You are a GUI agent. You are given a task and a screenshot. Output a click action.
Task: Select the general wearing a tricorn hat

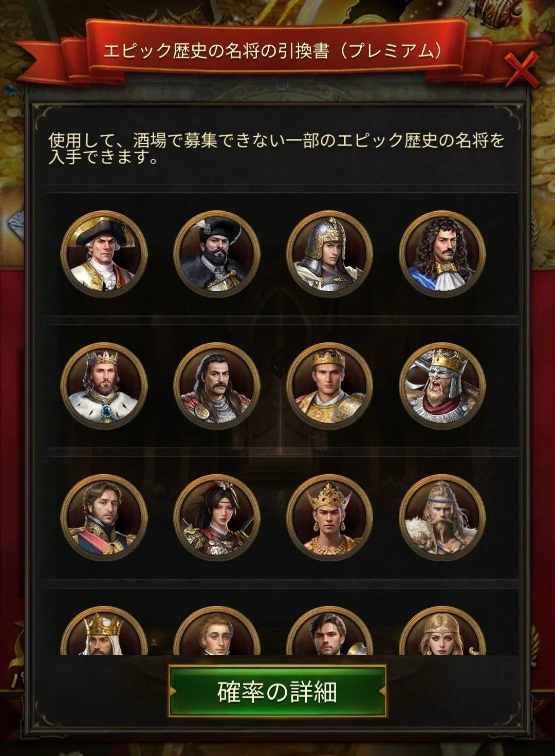click(x=104, y=254)
